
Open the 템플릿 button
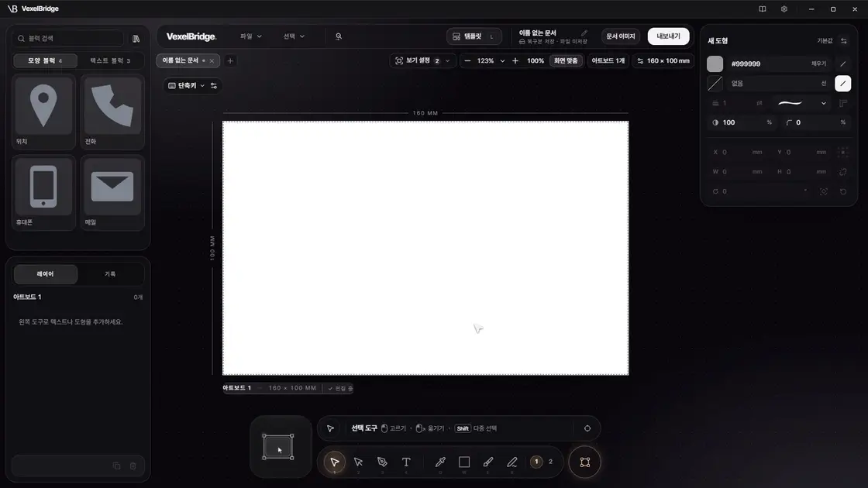point(474,36)
